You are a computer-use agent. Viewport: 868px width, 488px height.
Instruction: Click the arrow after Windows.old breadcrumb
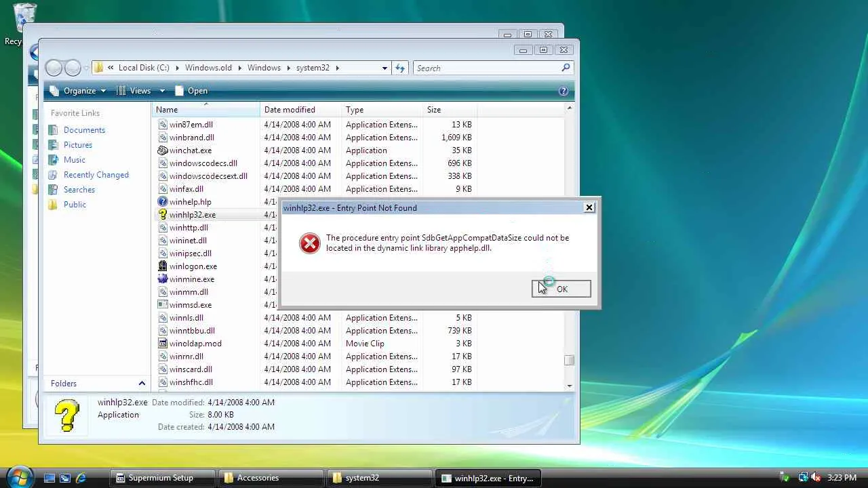[239, 68]
